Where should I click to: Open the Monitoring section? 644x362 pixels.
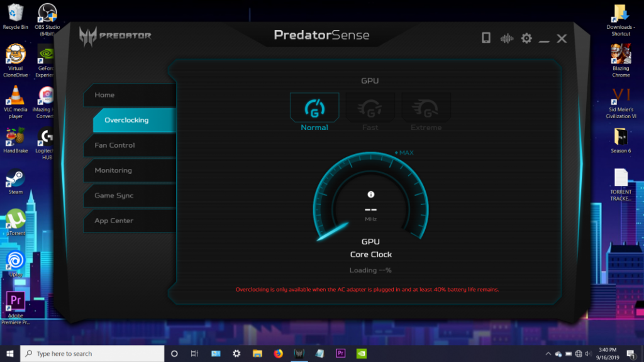tap(129, 170)
